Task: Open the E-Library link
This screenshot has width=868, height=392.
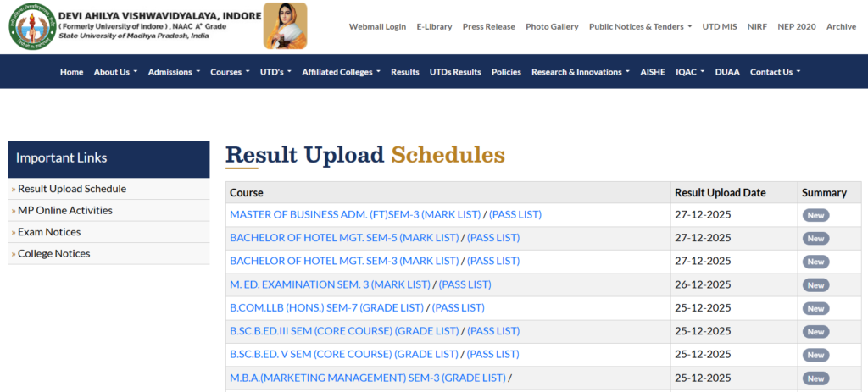Action: tap(434, 27)
